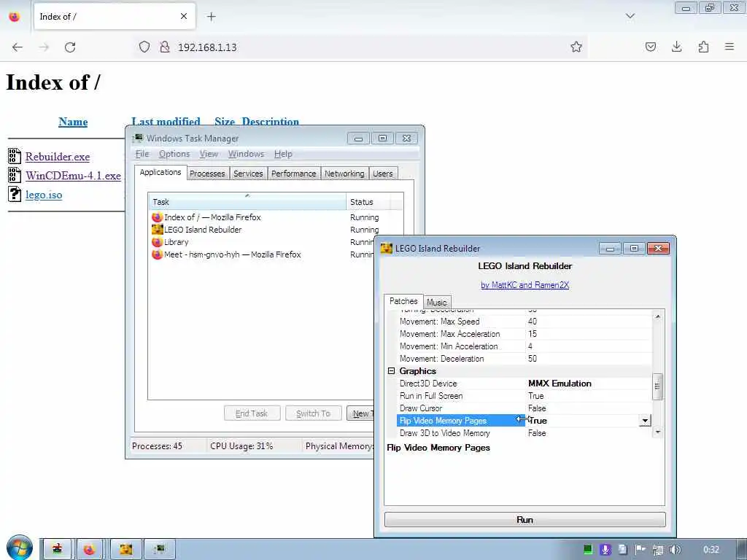Click the Patches list scrollbar thumb
This screenshot has width=747, height=560.
point(657,386)
